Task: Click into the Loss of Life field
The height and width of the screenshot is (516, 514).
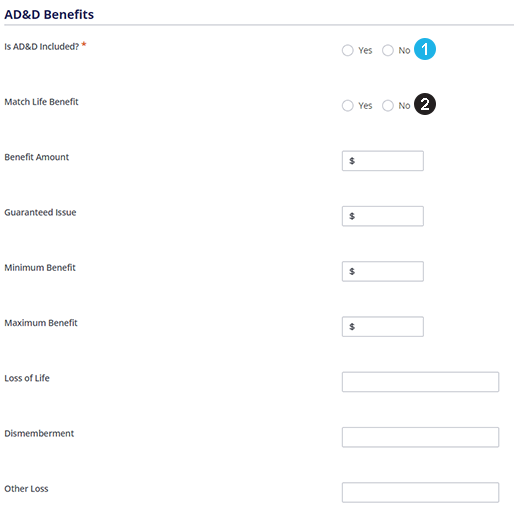Action: pos(420,382)
